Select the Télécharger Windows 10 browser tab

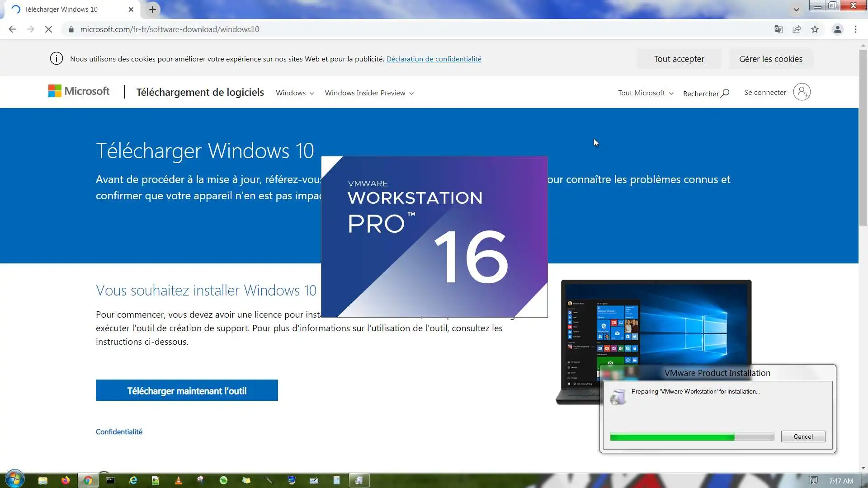point(61,9)
